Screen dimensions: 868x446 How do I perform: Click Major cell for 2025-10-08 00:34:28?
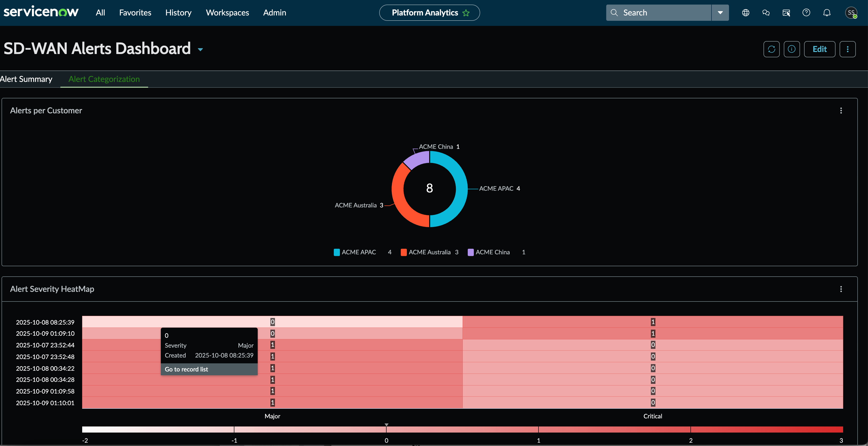click(272, 380)
